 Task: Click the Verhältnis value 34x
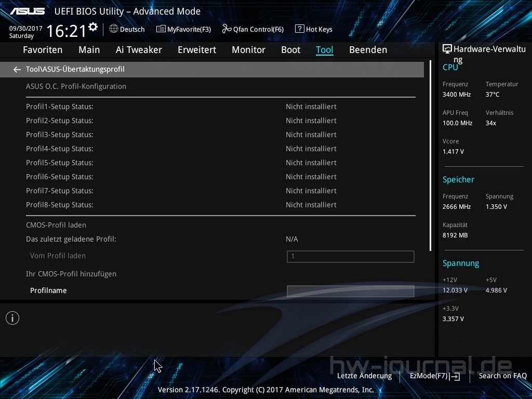490,123
